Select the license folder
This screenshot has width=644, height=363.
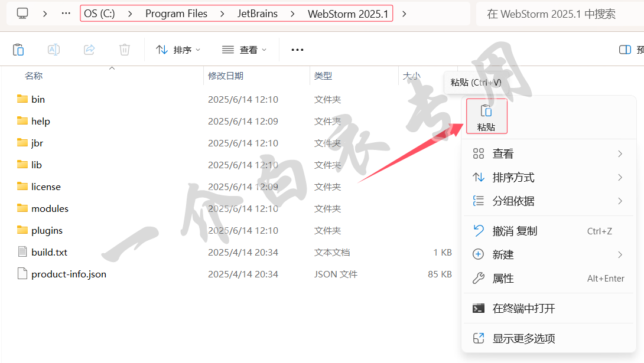pos(39,187)
